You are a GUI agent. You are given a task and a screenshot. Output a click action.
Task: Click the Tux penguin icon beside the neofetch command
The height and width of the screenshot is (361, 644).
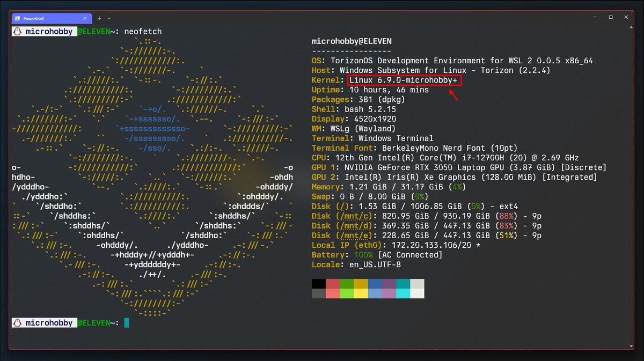pyautogui.click(x=17, y=32)
